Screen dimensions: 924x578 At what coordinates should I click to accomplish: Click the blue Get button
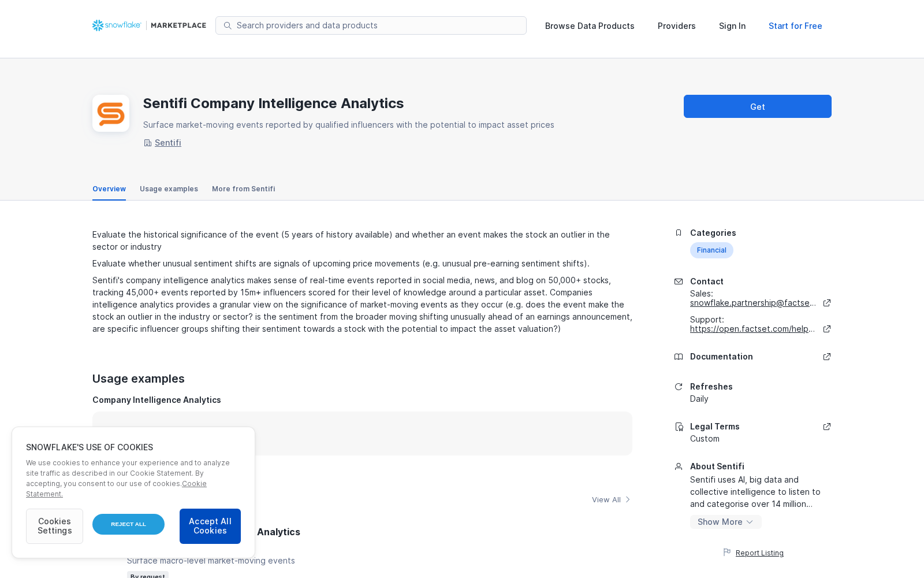[757, 106]
